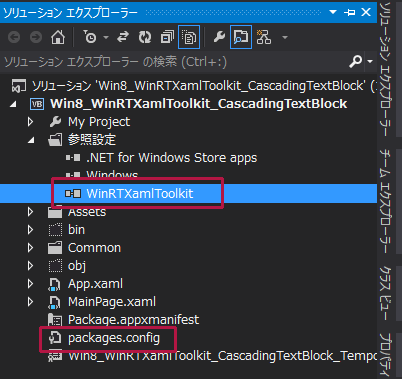
Task: Open search options dropdown beside magnifier
Action: pyautogui.click(x=370, y=62)
